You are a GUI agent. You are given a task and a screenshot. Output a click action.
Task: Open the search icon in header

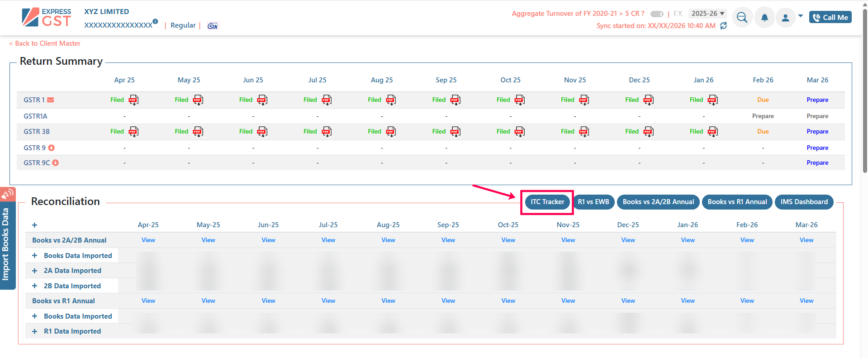(x=742, y=18)
